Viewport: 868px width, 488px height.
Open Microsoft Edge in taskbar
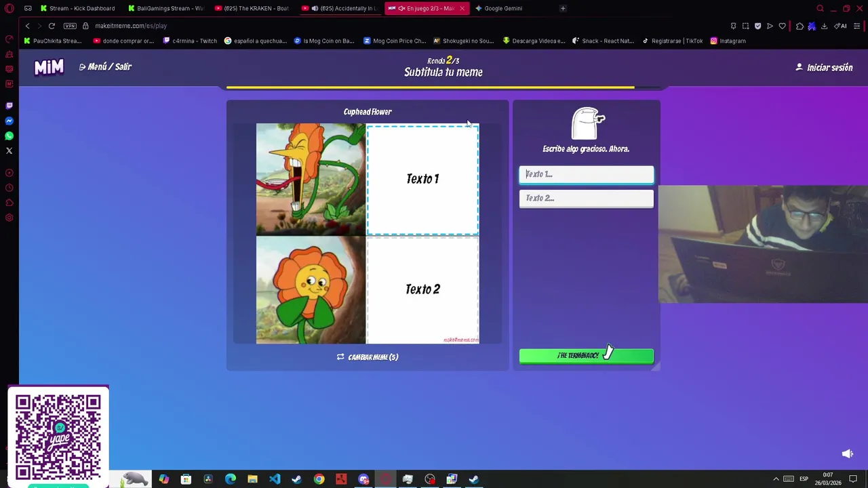pyautogui.click(x=231, y=479)
